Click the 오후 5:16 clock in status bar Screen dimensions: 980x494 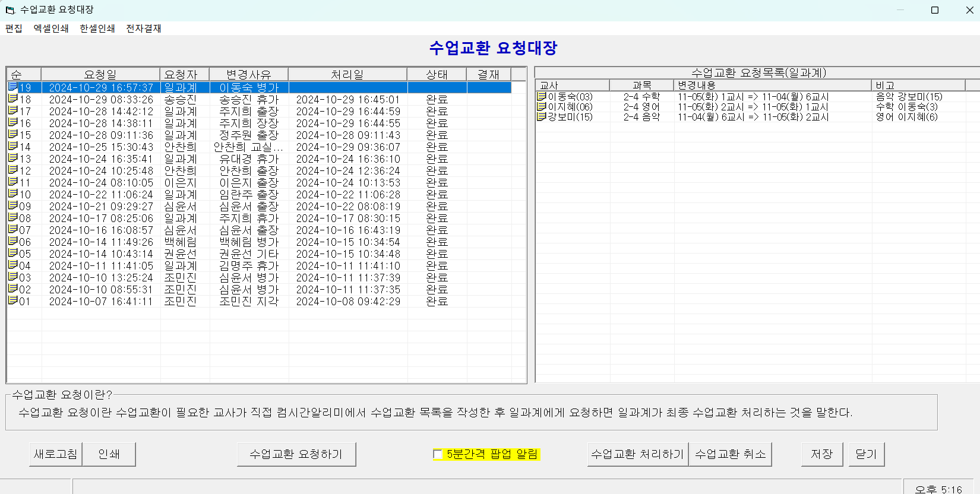[x=938, y=489]
